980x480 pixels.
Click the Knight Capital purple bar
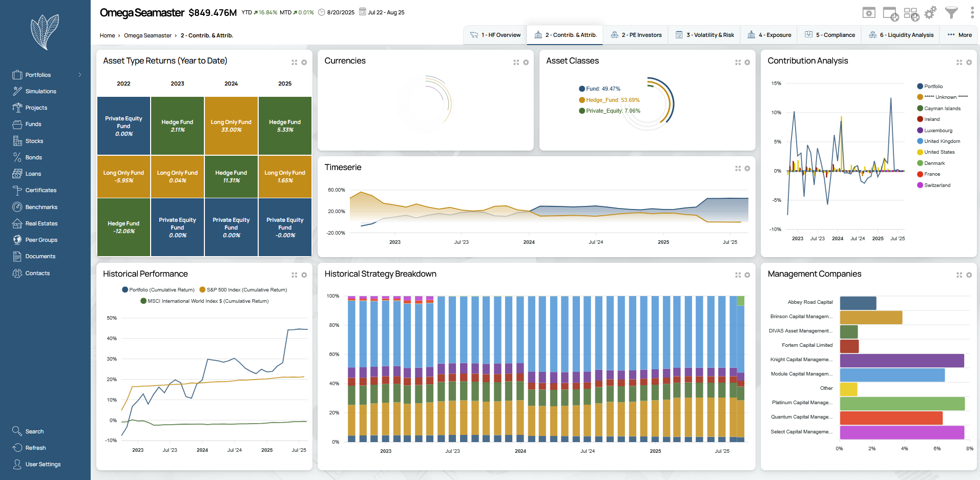coord(902,360)
